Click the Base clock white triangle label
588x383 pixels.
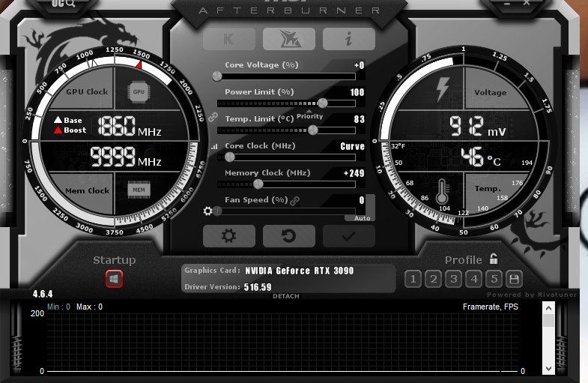pyautogui.click(x=68, y=121)
